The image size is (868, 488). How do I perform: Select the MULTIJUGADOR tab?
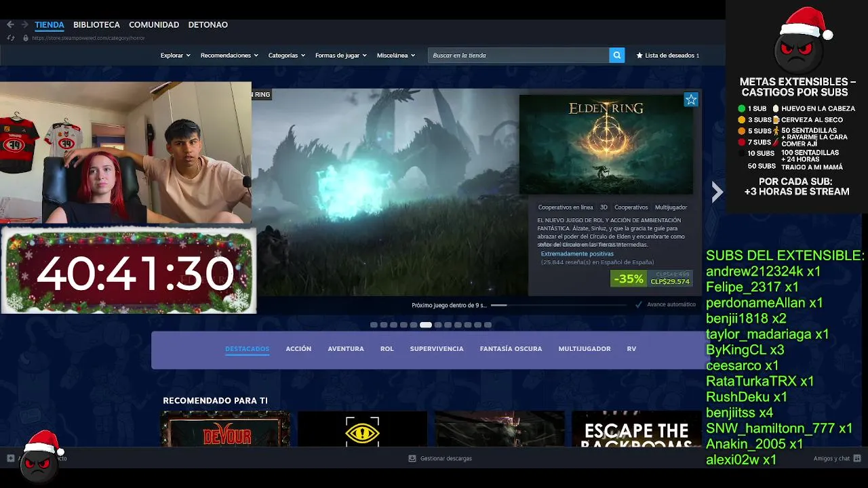tap(585, 349)
